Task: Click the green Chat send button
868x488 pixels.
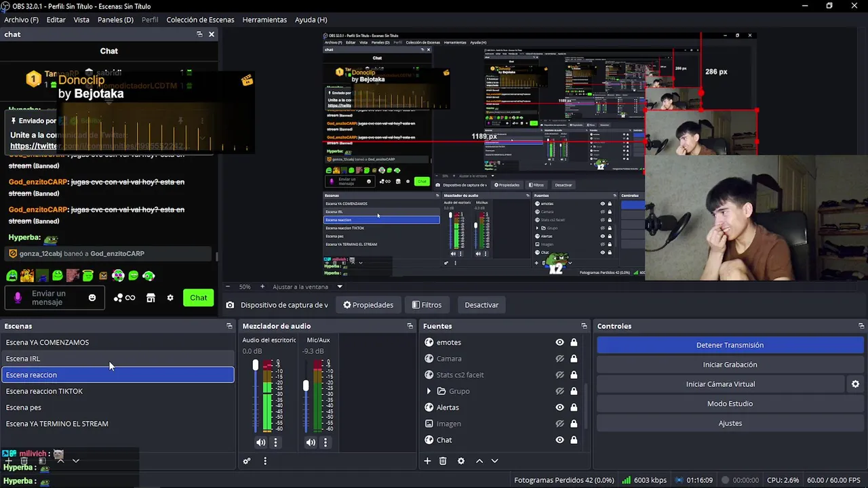Action: pos(199,298)
